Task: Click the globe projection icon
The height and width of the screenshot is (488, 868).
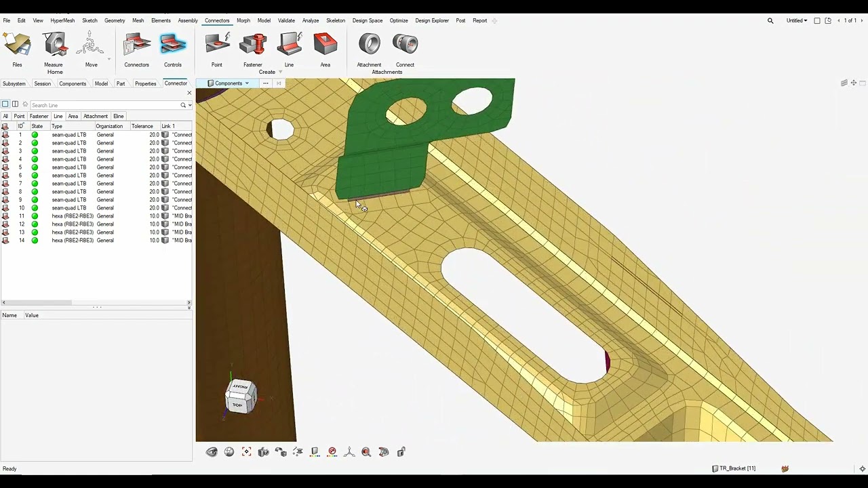Action: 229,451
